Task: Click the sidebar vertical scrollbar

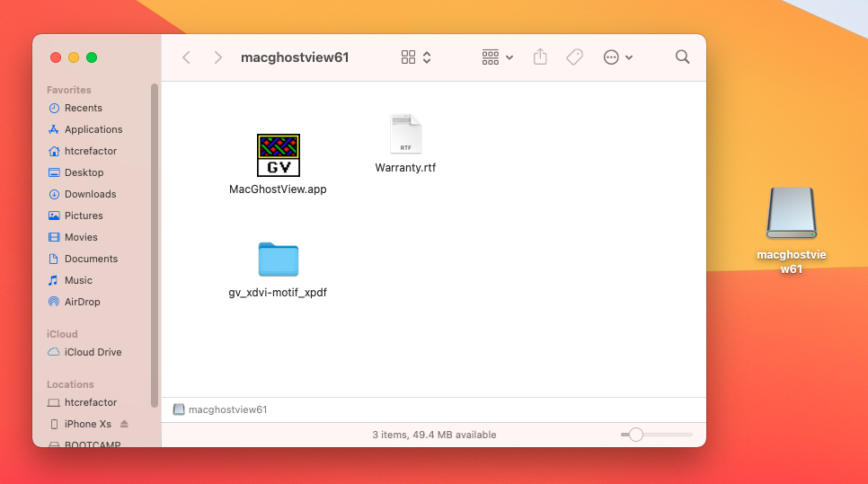Action: [155, 246]
